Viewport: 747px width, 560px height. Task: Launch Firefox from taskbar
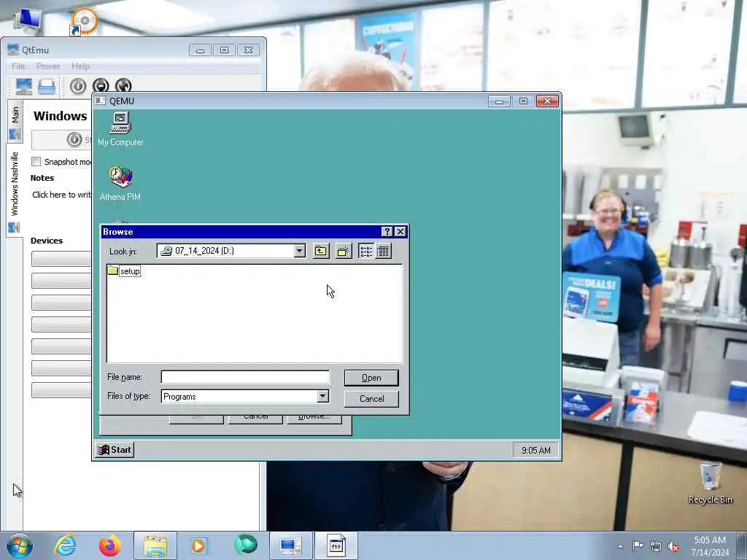tap(109, 545)
